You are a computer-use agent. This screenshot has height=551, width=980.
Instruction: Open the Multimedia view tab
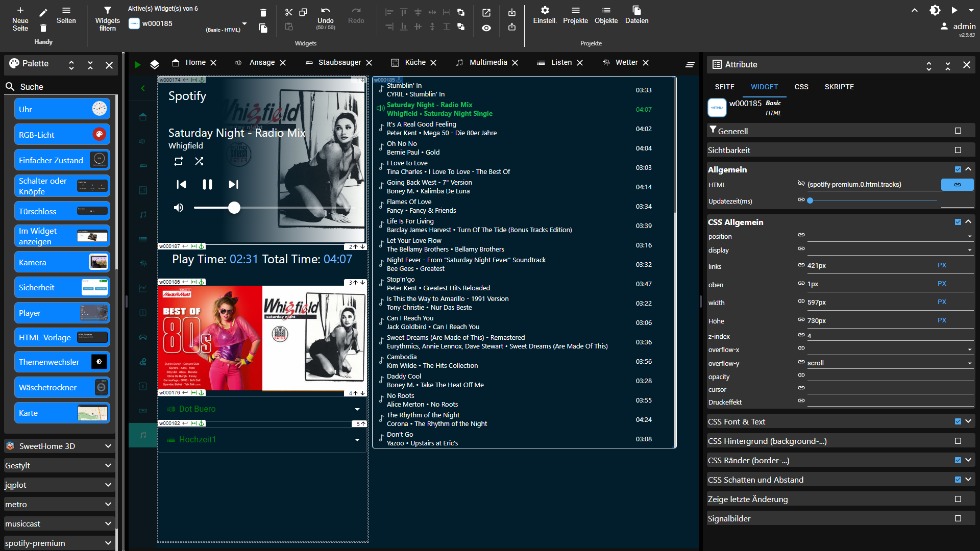pos(488,63)
